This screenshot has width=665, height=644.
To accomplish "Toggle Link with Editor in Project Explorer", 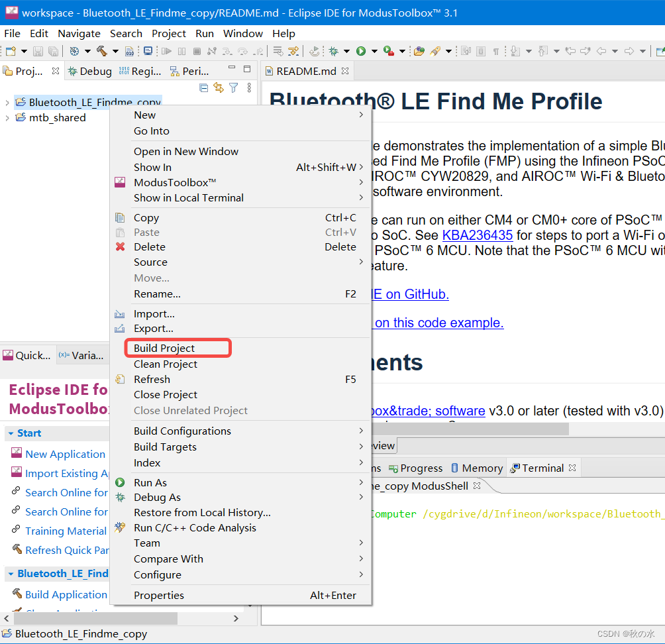I will click(219, 88).
